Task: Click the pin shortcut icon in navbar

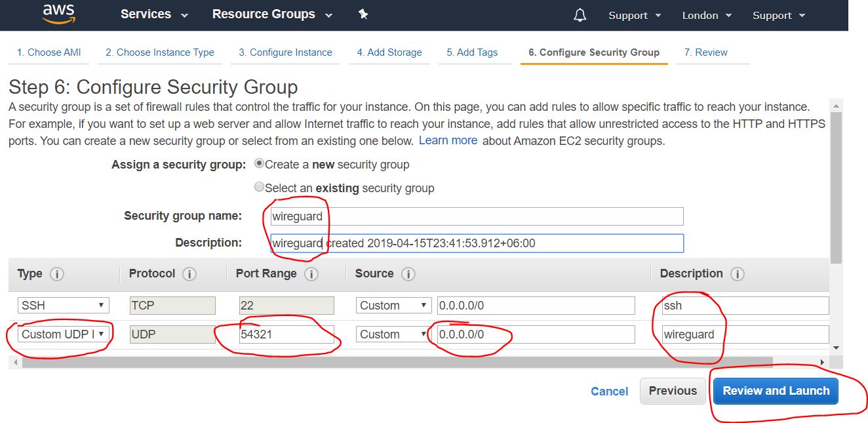Action: click(x=363, y=14)
